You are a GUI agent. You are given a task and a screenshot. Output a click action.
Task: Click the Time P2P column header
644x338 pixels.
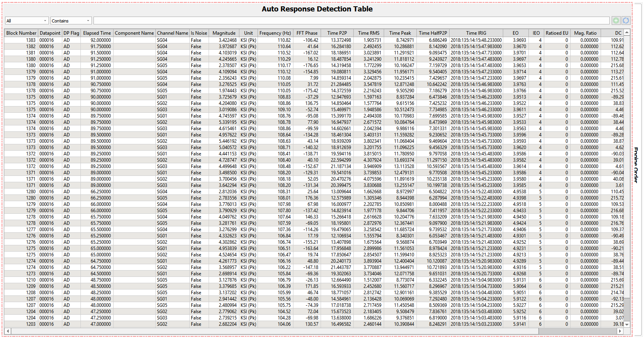point(337,33)
